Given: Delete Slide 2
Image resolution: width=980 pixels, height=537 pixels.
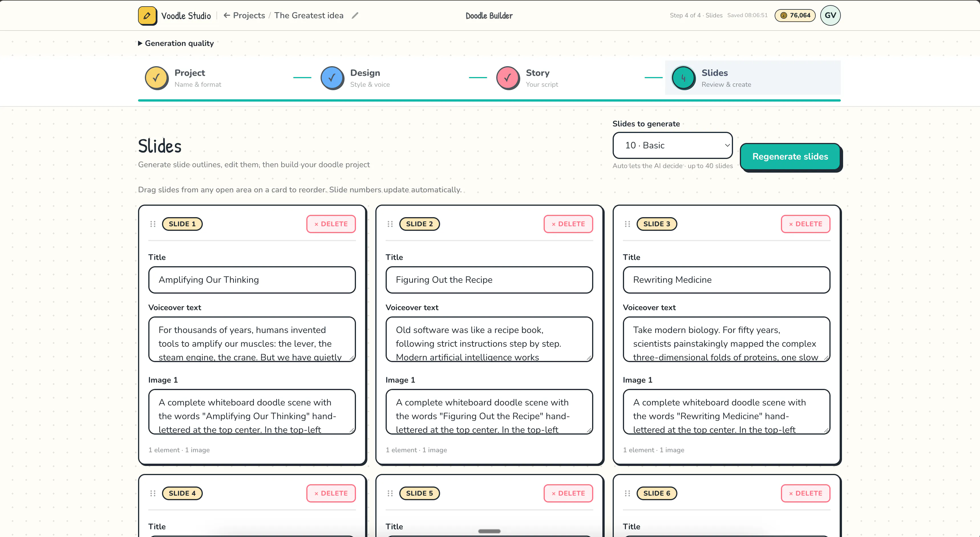Looking at the screenshot, I should tap(568, 224).
